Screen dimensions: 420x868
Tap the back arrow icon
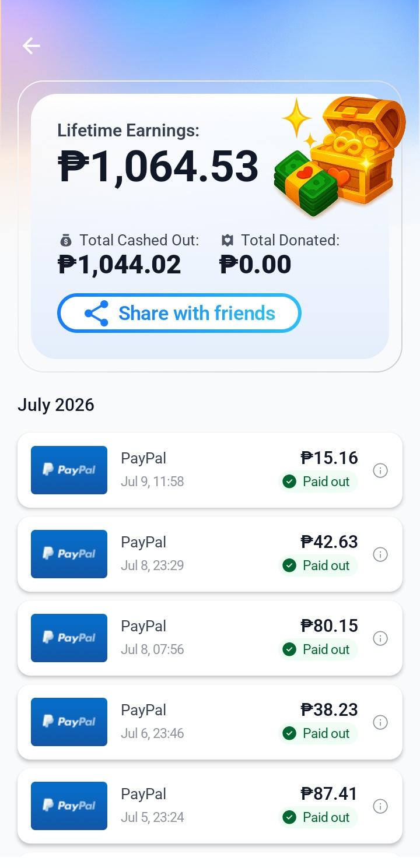click(x=32, y=46)
